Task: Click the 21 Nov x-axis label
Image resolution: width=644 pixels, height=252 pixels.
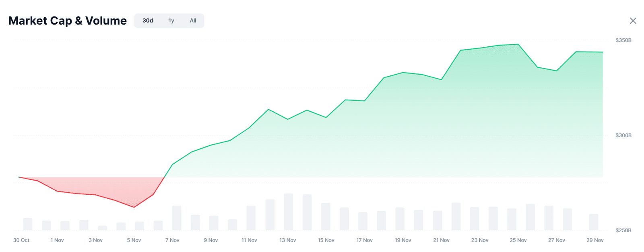Action: [441, 240]
